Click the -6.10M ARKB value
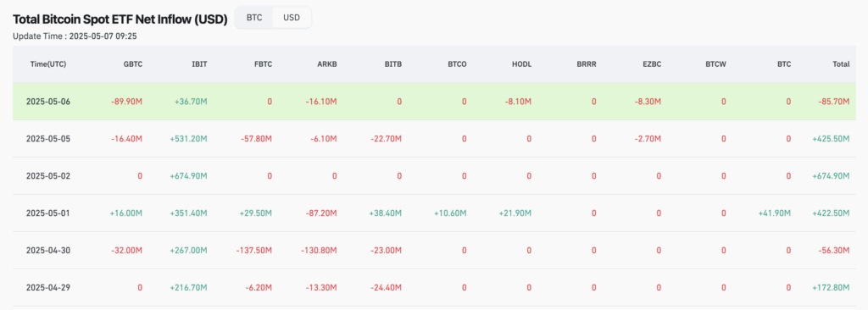 (323, 139)
